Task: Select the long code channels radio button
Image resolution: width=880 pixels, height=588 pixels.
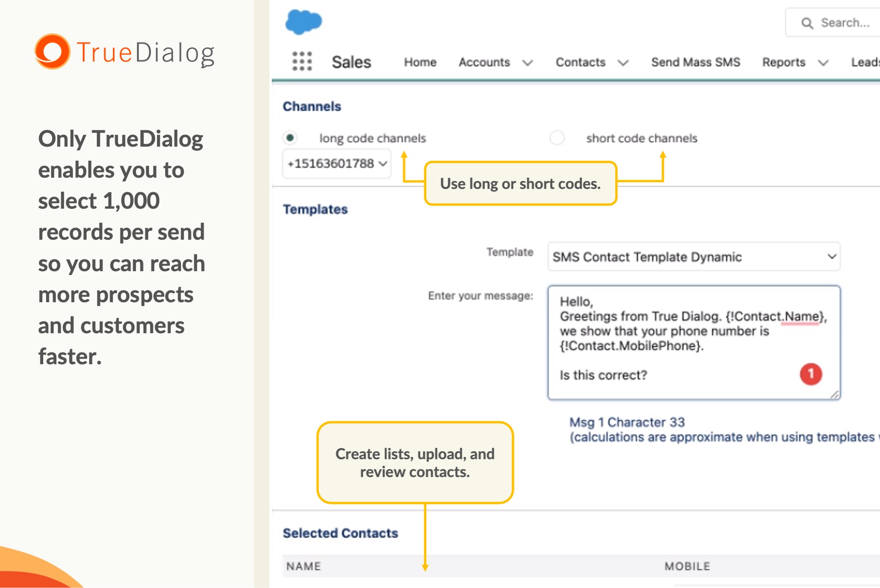Action: point(290,138)
